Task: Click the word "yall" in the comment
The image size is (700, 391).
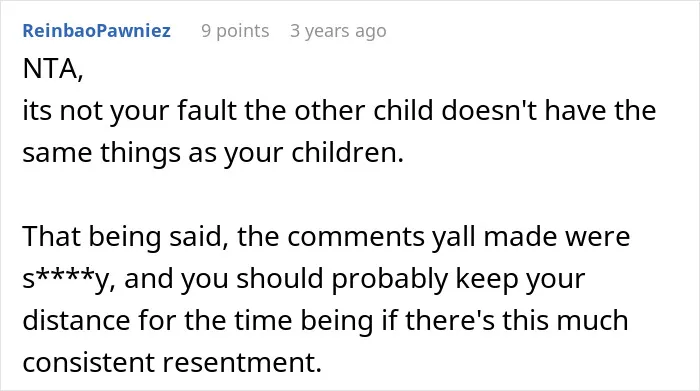Action: pyautogui.click(x=454, y=237)
